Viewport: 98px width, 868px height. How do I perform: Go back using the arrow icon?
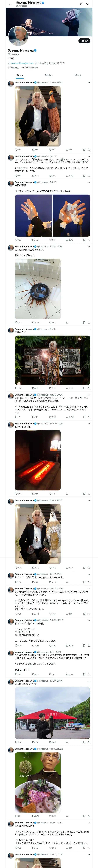coord(9,4)
